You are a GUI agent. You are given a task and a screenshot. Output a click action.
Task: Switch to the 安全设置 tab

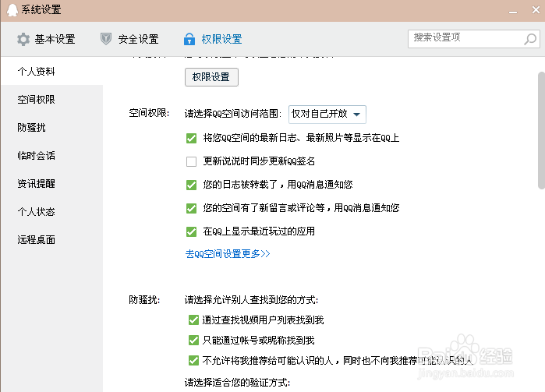click(x=129, y=39)
